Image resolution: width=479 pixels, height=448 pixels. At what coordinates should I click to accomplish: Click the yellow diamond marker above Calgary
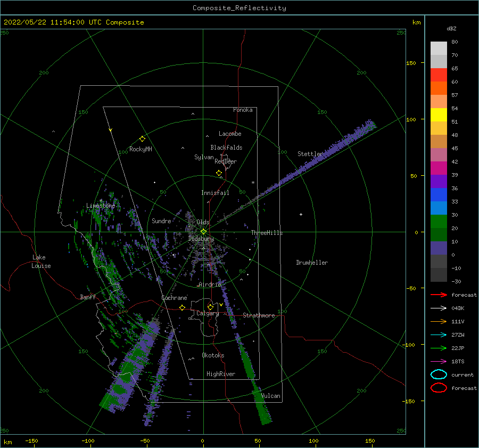tap(210, 307)
